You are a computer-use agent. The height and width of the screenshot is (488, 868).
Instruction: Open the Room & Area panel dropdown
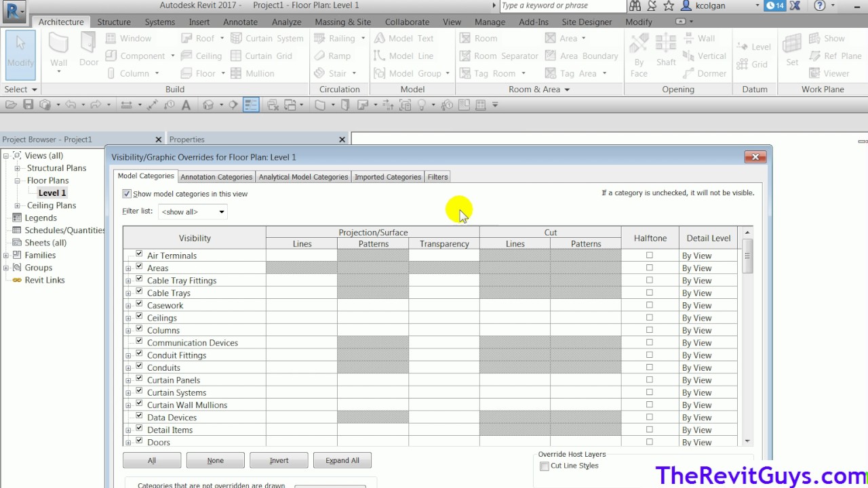pyautogui.click(x=539, y=89)
